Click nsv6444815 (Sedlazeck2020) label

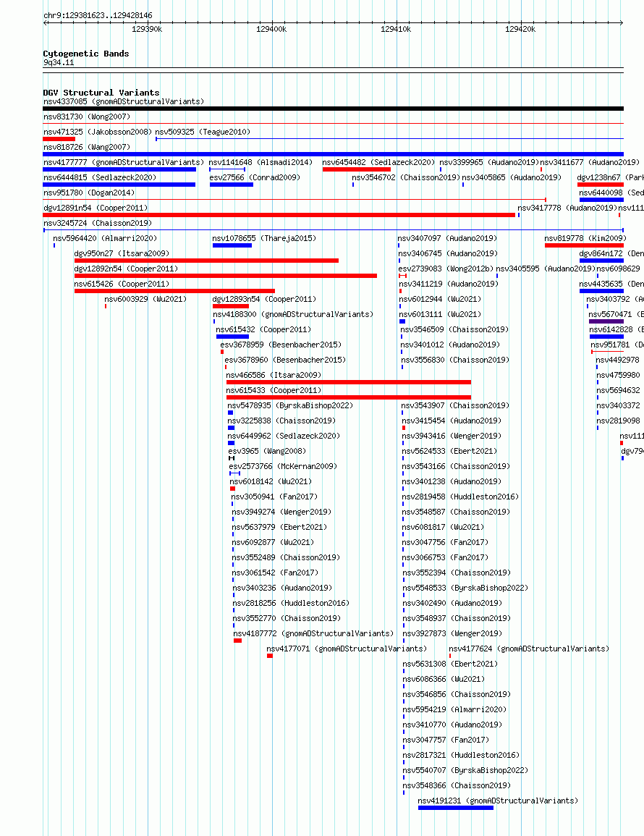point(100,177)
